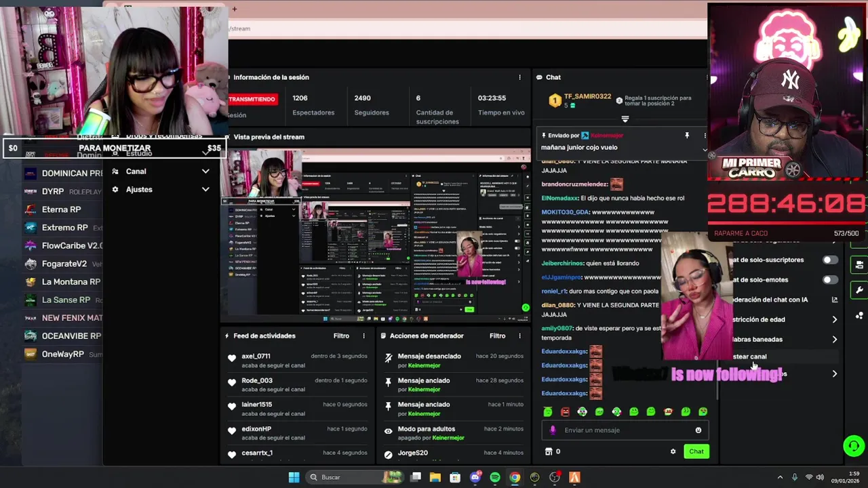868x488 pixels.
Task: Click the Modo para adultos eye icon
Action: (x=388, y=431)
